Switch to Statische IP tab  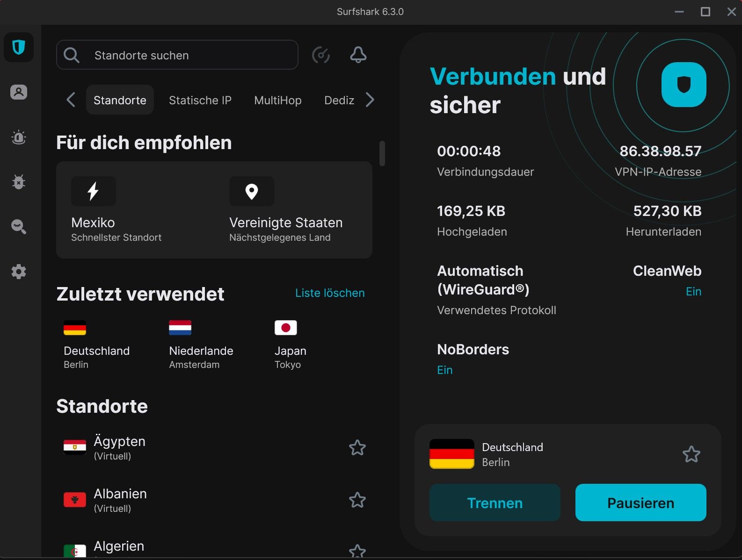pos(200,100)
